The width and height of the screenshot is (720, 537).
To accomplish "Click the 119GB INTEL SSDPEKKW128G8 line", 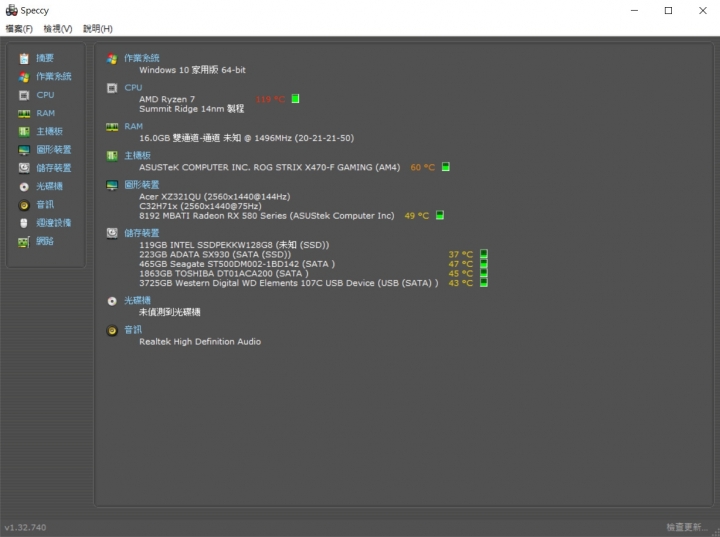I will click(234, 245).
